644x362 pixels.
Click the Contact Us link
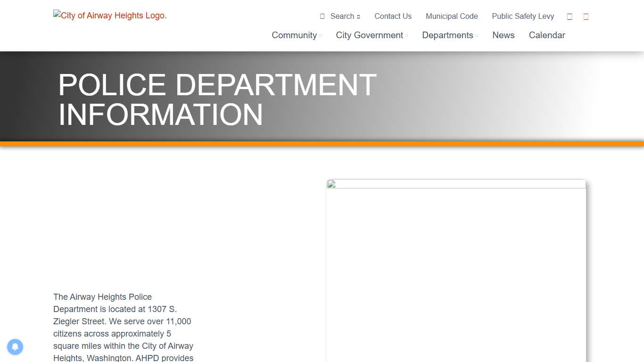pos(393,16)
